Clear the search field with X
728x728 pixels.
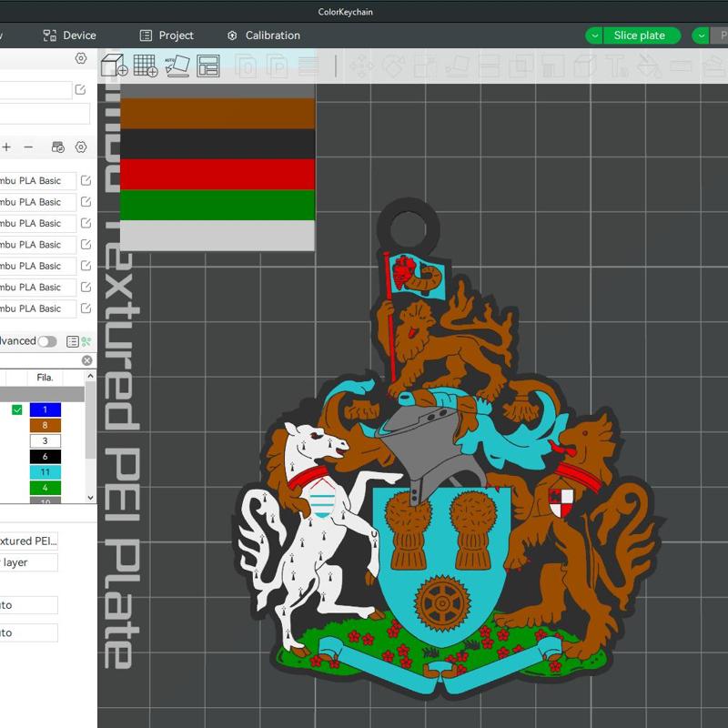coord(86,360)
